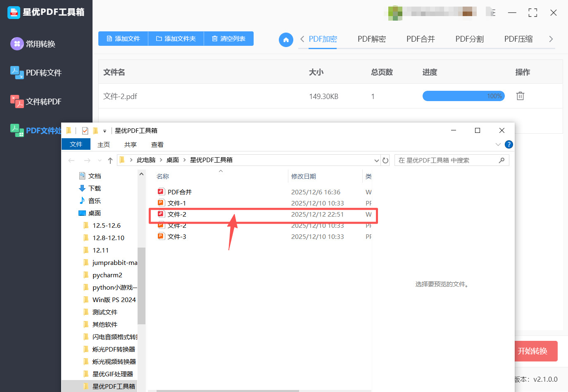Screen dimensions: 568x392
Task: Open the Quick Access Toolbar customize dropdown
Action: [x=105, y=131]
